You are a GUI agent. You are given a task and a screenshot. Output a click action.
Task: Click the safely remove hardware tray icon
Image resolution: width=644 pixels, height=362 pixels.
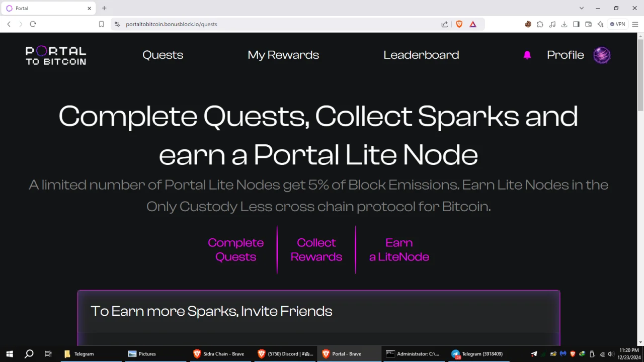(x=592, y=354)
